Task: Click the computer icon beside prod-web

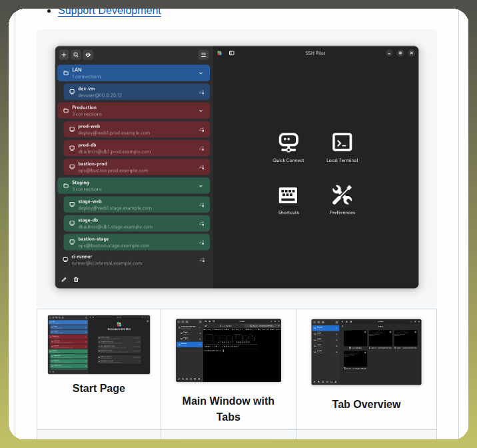Action: [72, 129]
